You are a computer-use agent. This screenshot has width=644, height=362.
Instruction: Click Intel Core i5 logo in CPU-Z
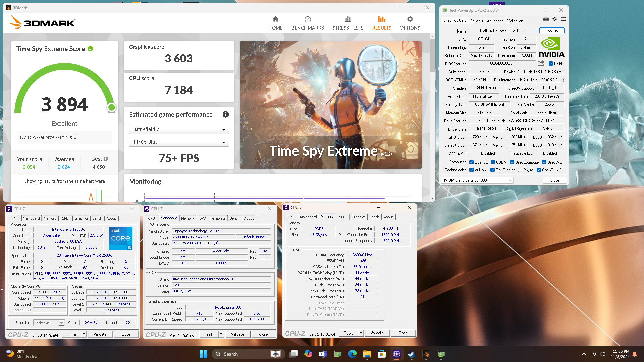[x=121, y=238]
